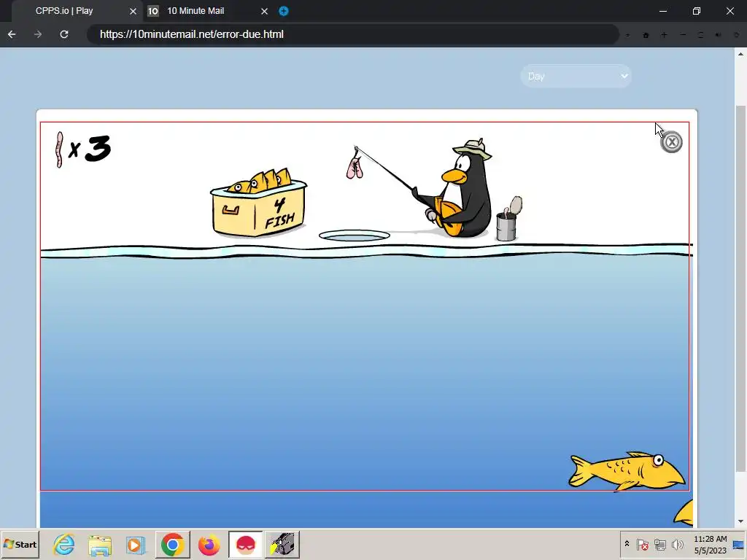Image resolution: width=747 pixels, height=560 pixels.
Task: Click the address bar URL field
Action: [352, 34]
